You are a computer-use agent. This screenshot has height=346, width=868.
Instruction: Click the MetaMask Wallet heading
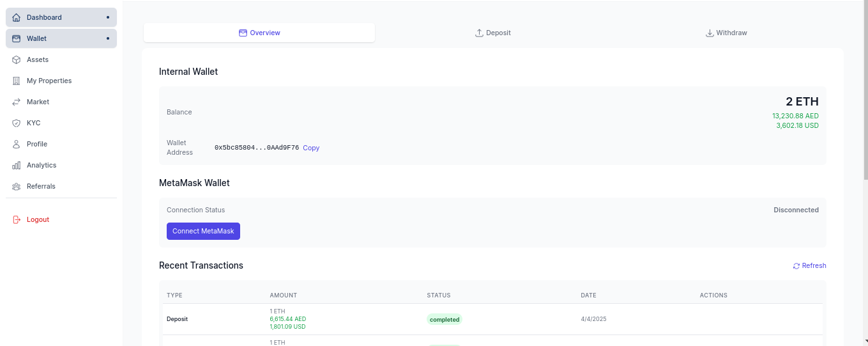point(194,183)
